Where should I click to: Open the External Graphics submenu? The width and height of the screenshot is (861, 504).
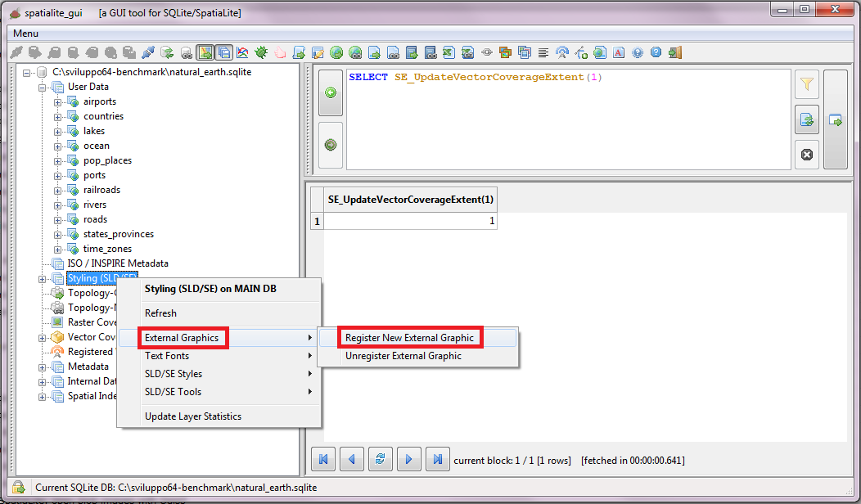click(219, 338)
